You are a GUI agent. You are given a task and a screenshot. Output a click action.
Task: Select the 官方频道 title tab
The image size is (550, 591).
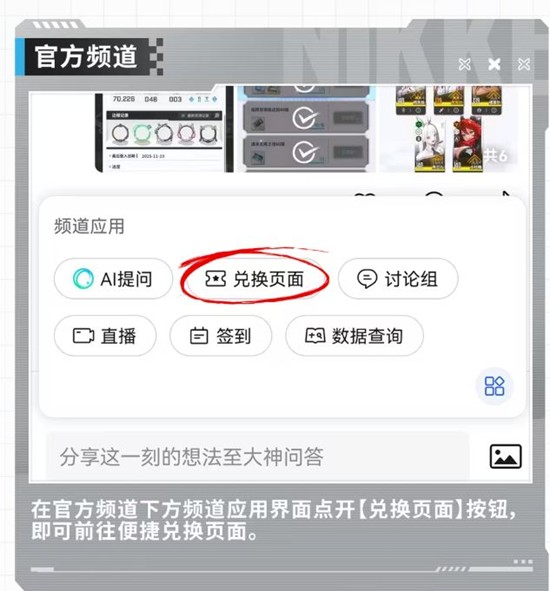(x=86, y=57)
